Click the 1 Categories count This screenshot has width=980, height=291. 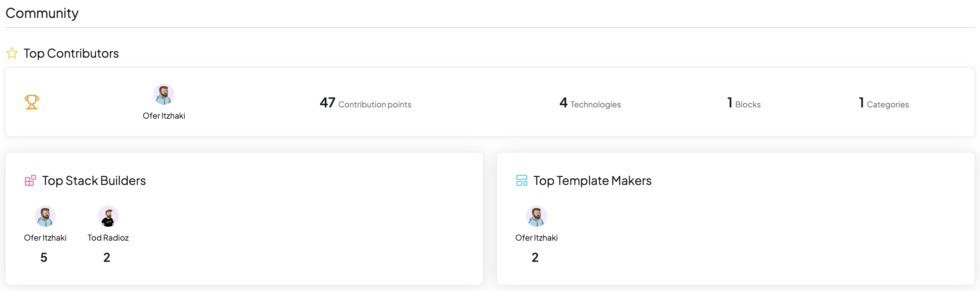click(861, 102)
